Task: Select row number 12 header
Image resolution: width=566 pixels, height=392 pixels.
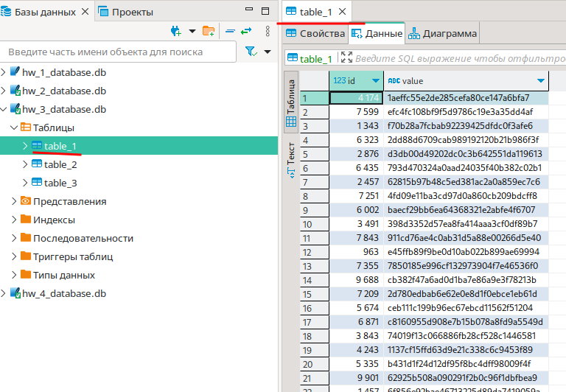Action: coord(315,252)
